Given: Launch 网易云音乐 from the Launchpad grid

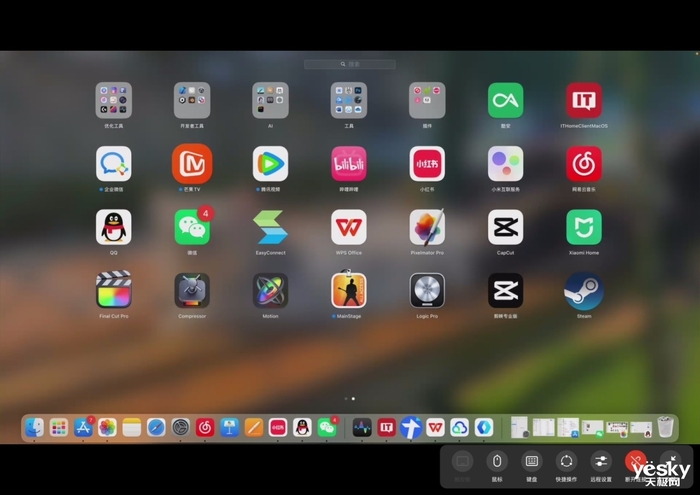Looking at the screenshot, I should tap(584, 163).
